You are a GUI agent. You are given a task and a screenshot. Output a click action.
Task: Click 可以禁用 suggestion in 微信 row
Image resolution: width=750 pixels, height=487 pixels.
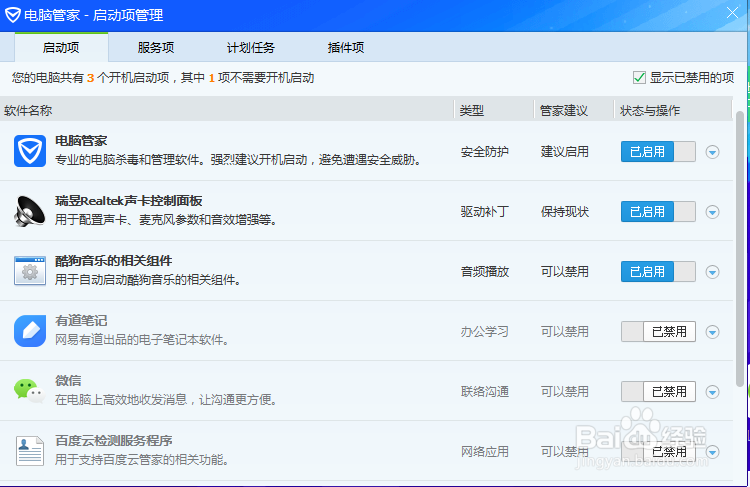point(565,392)
